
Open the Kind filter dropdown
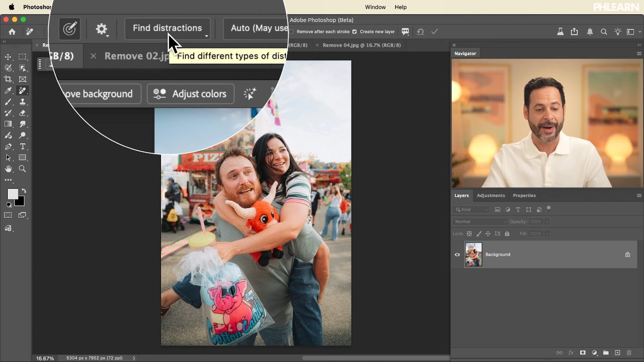pyautogui.click(x=471, y=209)
